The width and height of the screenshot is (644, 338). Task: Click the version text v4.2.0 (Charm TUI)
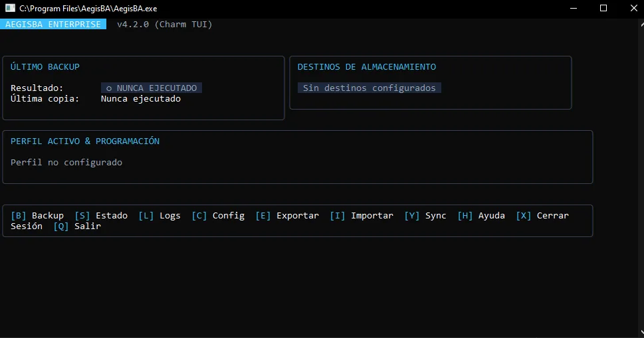(x=165, y=24)
